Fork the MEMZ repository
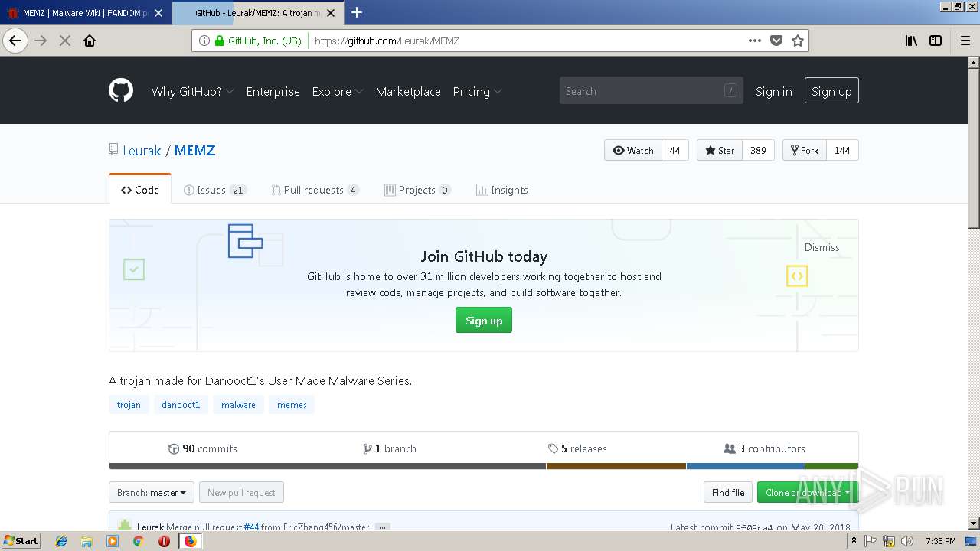 805,150
